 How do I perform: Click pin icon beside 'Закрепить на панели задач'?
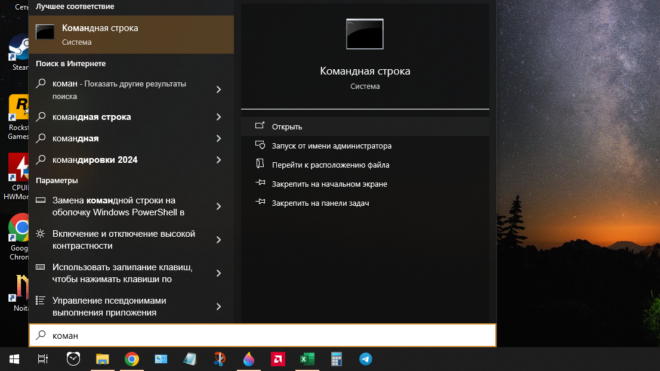260,202
